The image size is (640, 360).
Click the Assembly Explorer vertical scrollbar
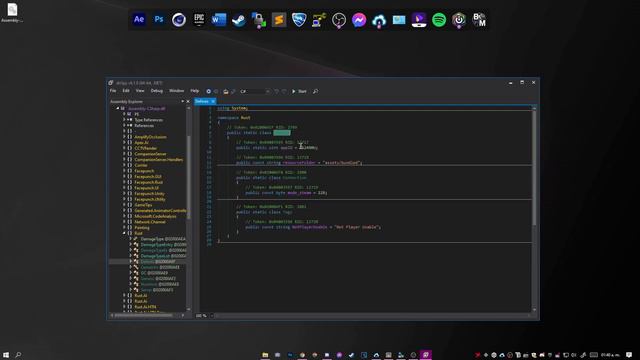189,178
